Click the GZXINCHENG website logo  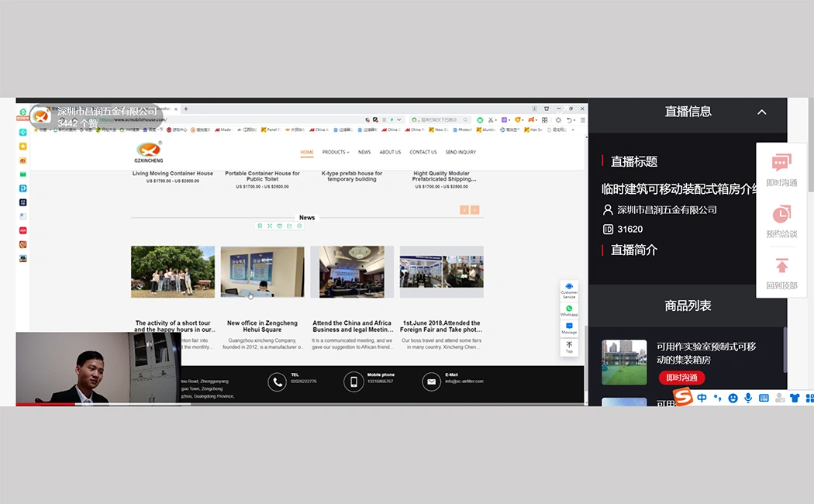[x=149, y=152]
